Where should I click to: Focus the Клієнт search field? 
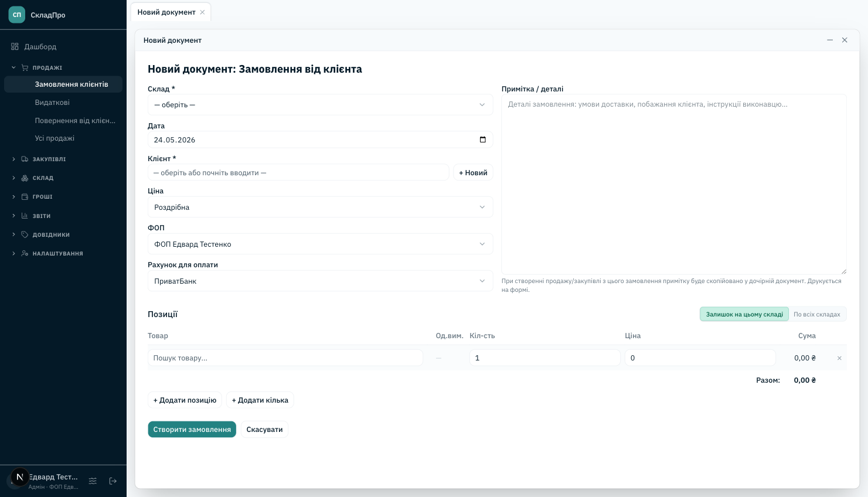click(x=298, y=172)
